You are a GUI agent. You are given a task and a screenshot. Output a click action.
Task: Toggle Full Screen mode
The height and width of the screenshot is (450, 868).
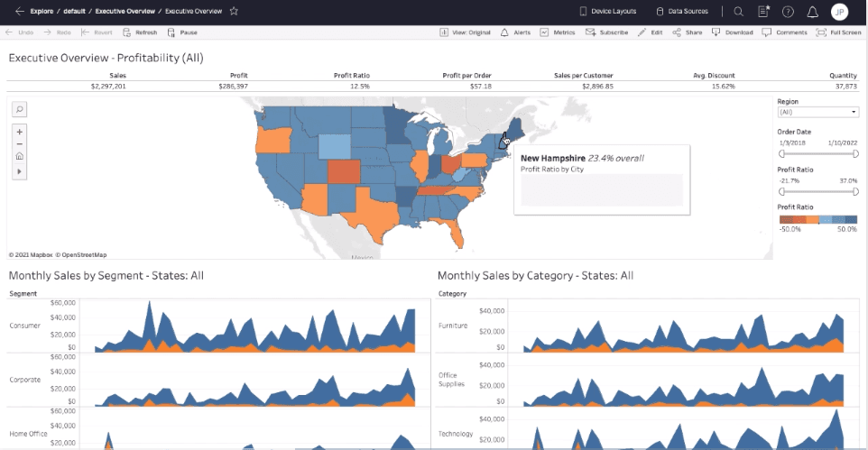(838, 32)
